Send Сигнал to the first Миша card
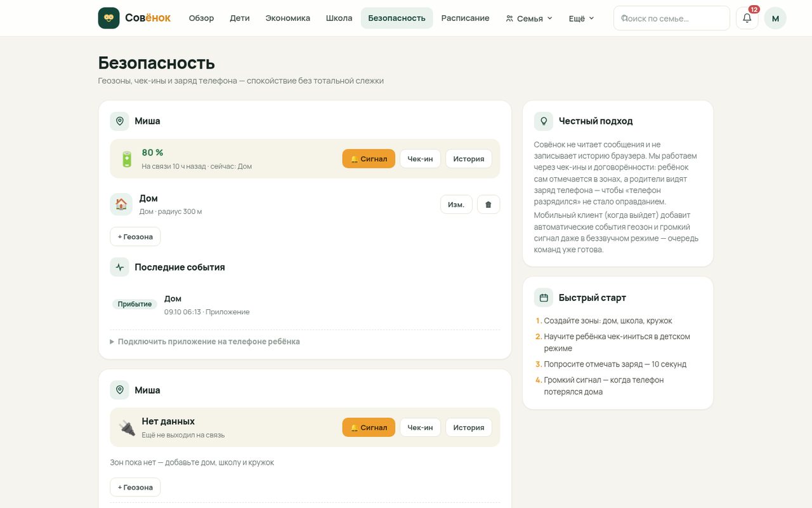The width and height of the screenshot is (812, 508). [369, 159]
